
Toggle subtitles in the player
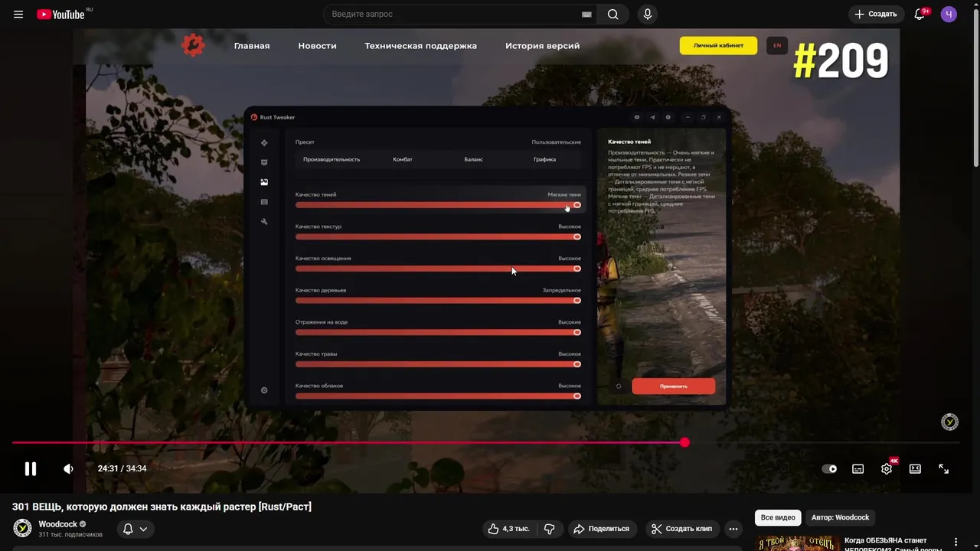coord(858,468)
